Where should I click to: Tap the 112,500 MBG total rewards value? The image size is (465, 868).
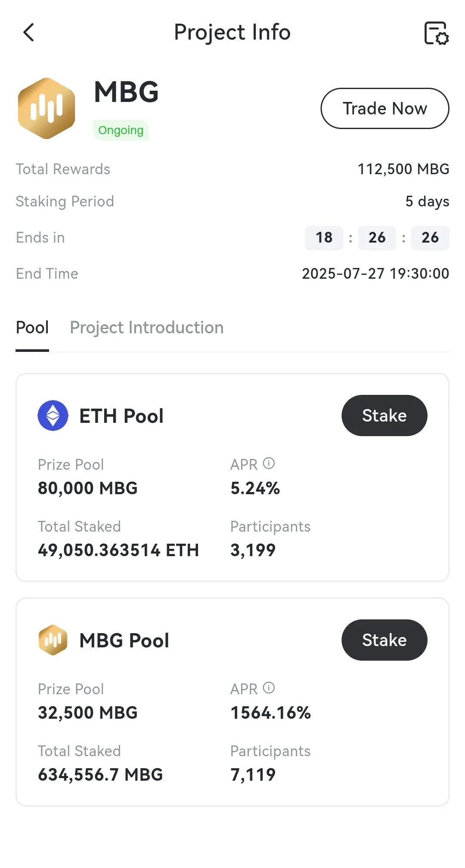(403, 169)
